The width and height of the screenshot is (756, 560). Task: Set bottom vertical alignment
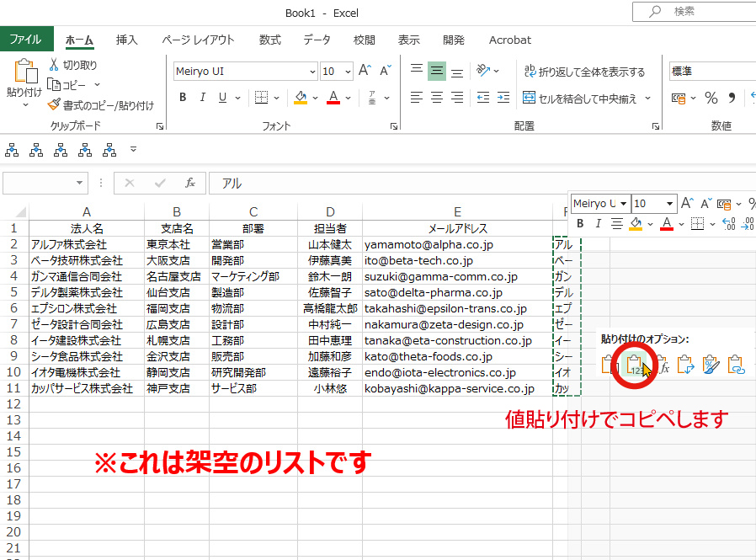(x=457, y=72)
